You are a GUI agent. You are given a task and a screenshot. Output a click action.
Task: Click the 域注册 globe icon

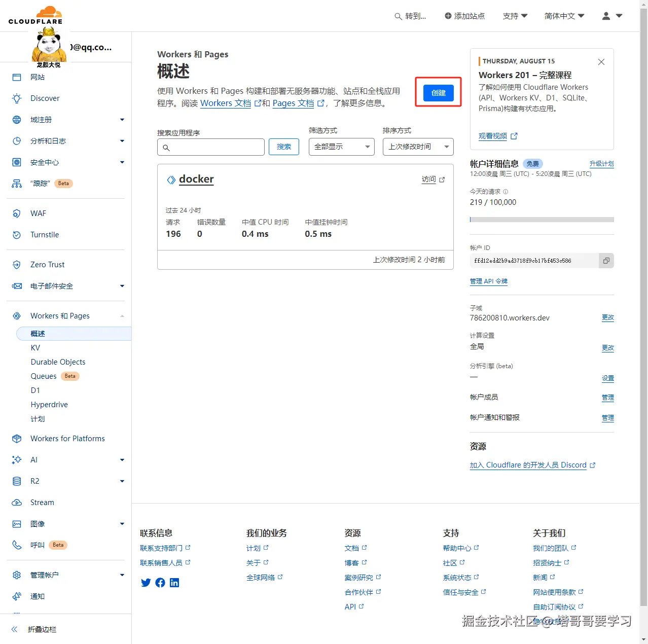point(17,120)
